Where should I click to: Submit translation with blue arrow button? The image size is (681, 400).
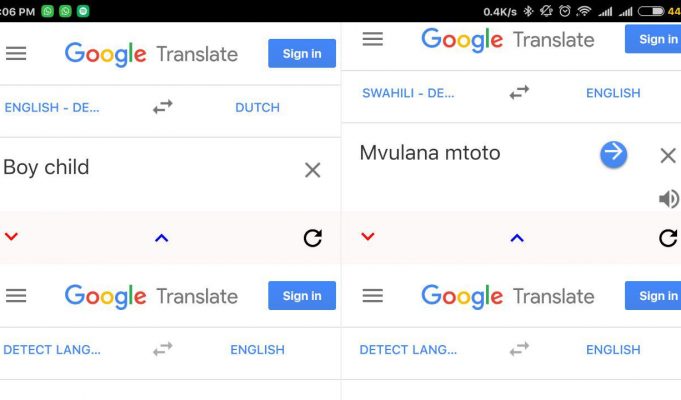click(x=614, y=154)
